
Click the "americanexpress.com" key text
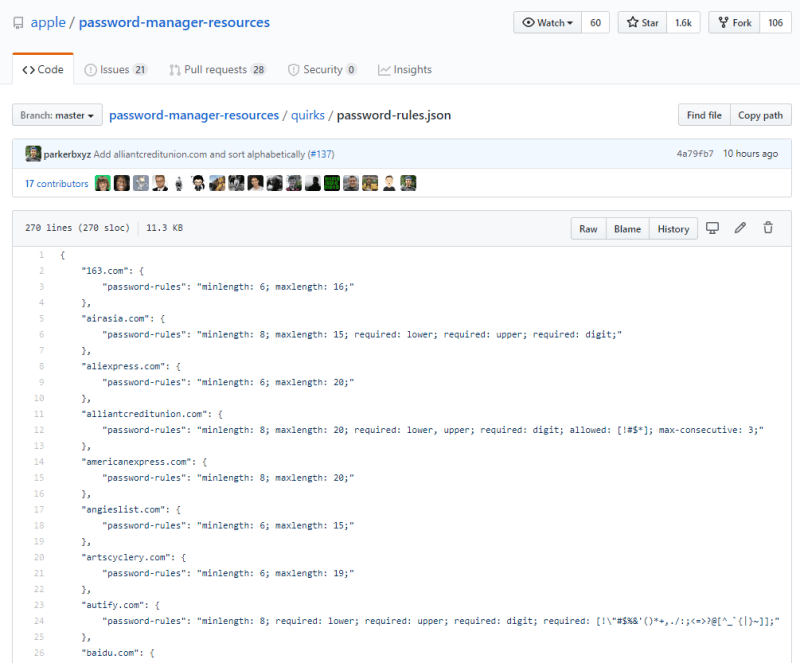coord(136,461)
